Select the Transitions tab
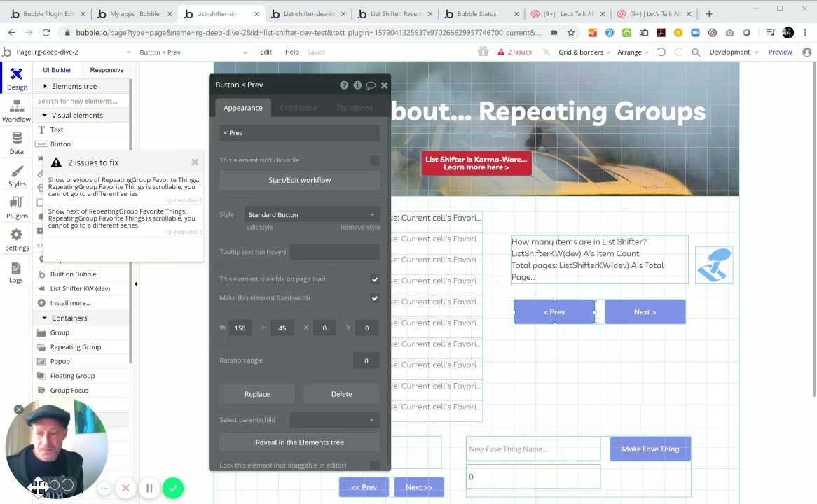Screen dimensions: 817x504 (x=355, y=108)
